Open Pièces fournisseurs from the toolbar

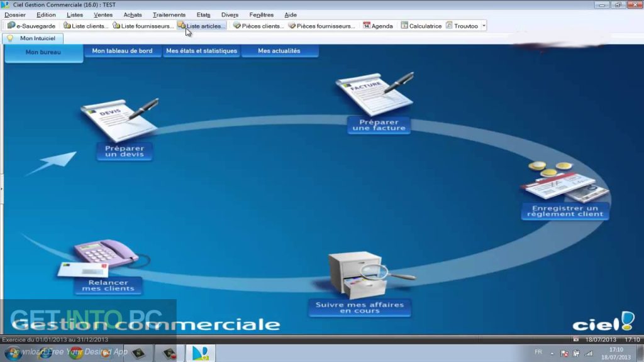[x=321, y=26]
